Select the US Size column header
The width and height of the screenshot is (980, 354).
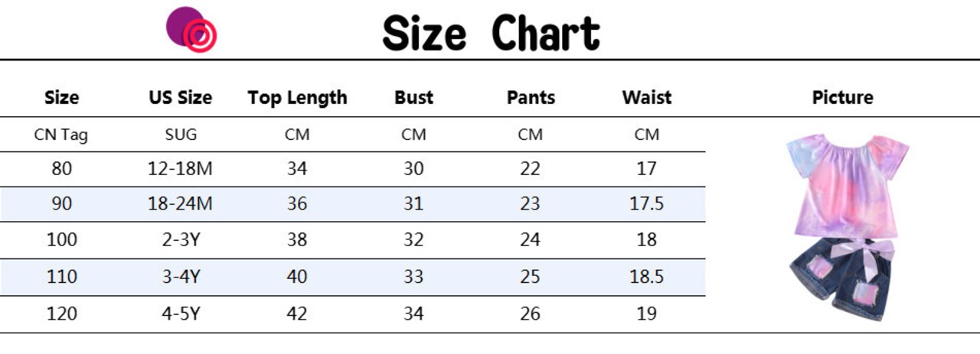[181, 98]
